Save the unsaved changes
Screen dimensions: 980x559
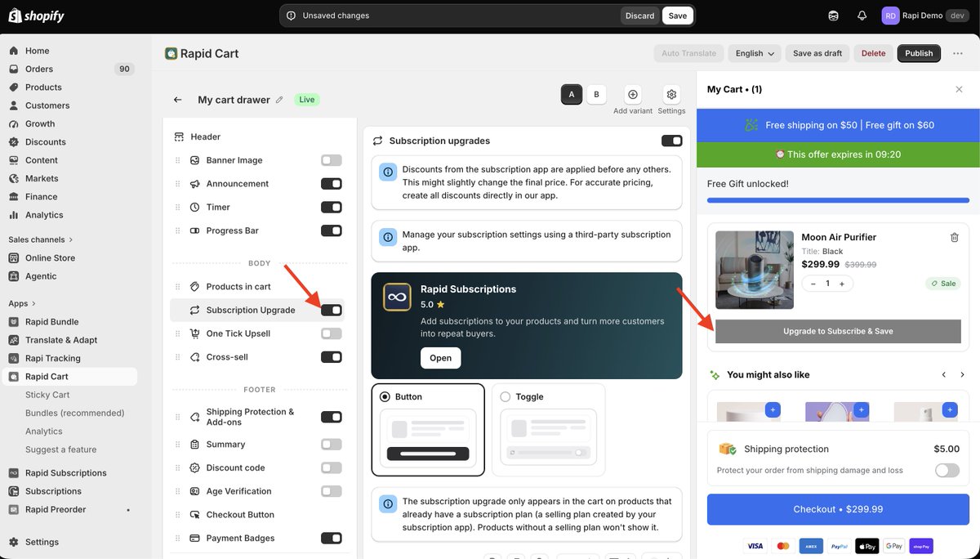point(678,16)
